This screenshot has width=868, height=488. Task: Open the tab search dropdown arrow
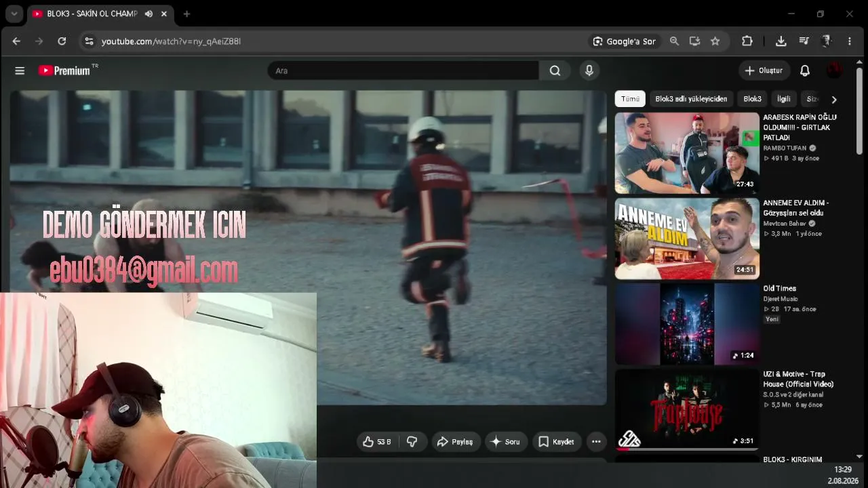[14, 14]
